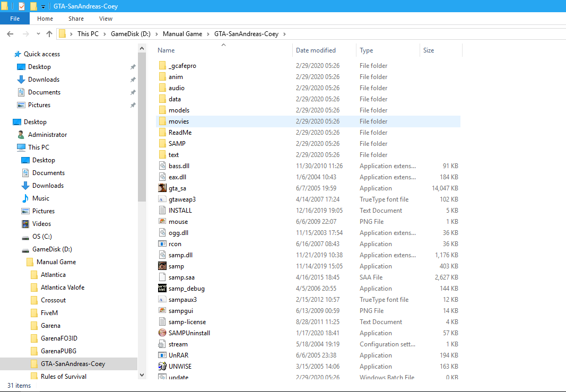566x392 pixels.
Task: Select the GarenaFO3ID folder in the tree
Action: click(x=59, y=338)
